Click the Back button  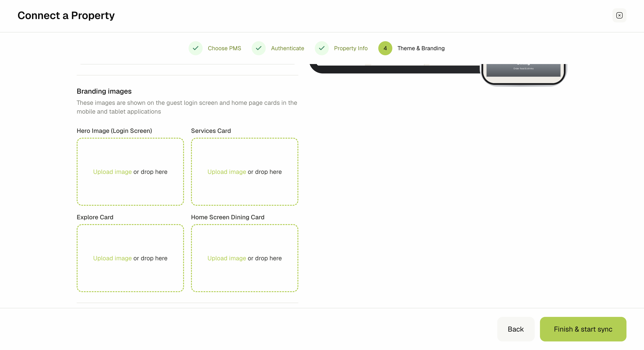pyautogui.click(x=515, y=329)
